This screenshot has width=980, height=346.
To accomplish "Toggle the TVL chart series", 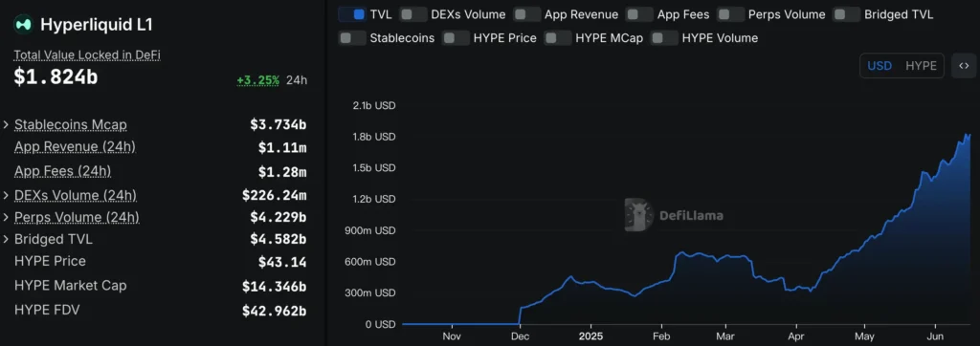I will pos(352,14).
